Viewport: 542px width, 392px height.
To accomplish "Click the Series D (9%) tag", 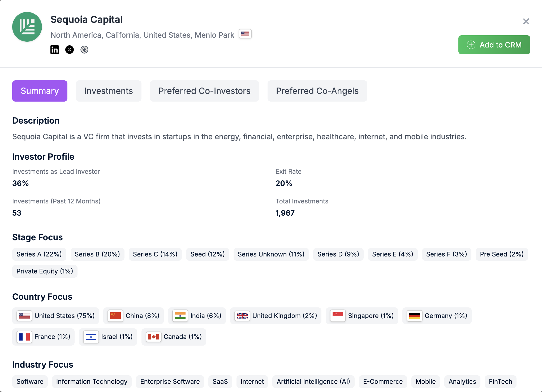I will 338,254.
